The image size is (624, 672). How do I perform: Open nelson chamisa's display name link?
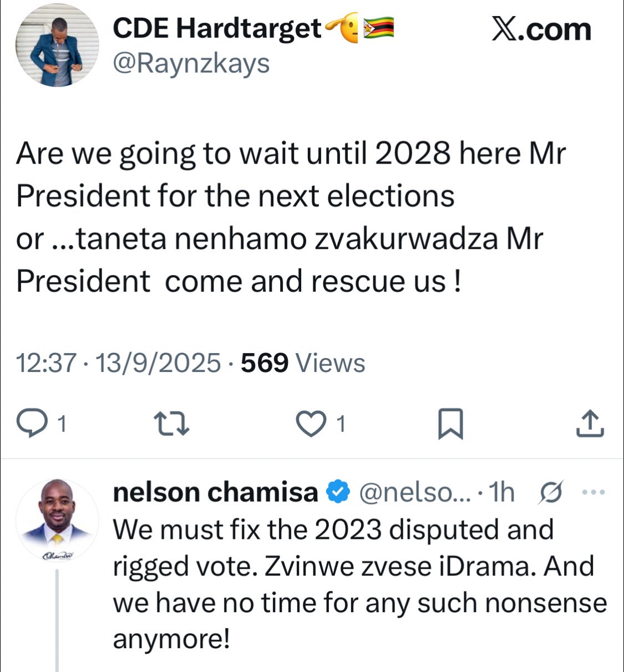point(215,492)
